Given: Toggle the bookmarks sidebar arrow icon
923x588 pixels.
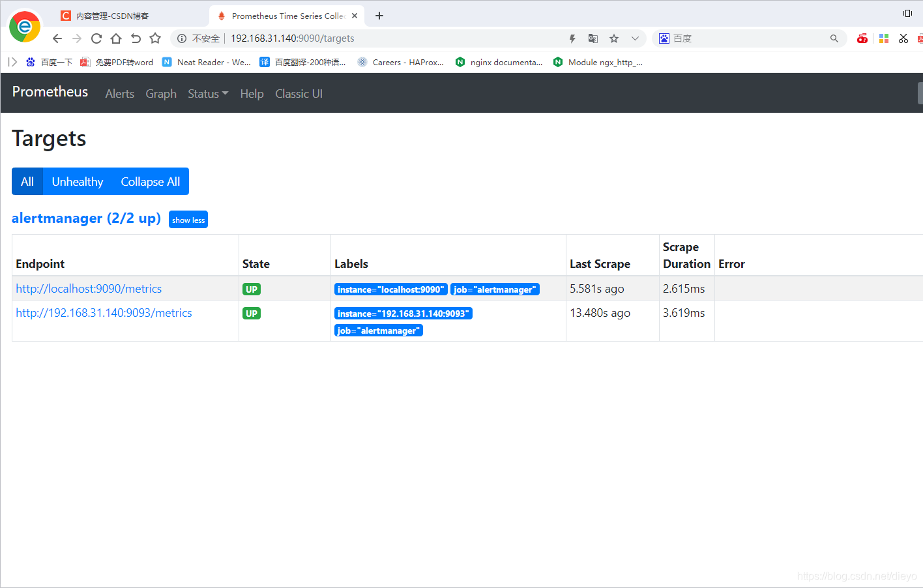Looking at the screenshot, I should 12,62.
